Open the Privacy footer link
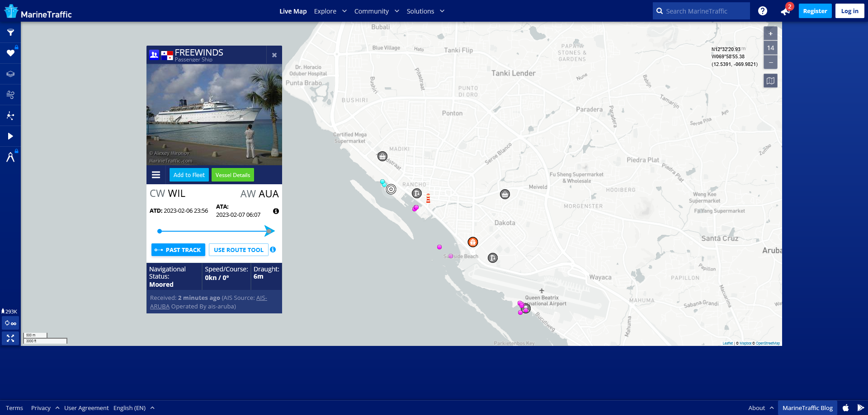 41,408
